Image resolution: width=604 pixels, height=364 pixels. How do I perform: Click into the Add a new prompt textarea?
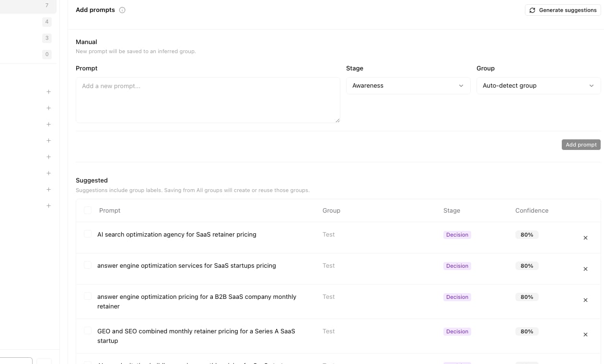208,100
